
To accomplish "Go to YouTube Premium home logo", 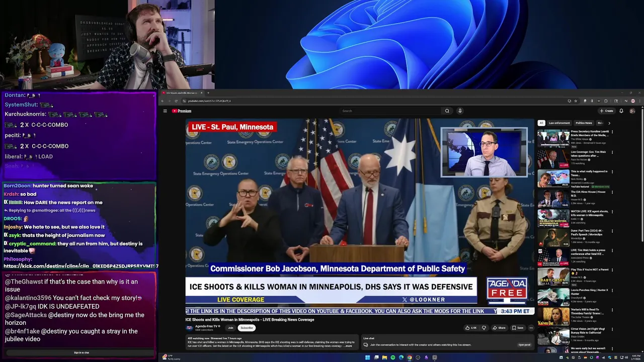I will coord(182,111).
